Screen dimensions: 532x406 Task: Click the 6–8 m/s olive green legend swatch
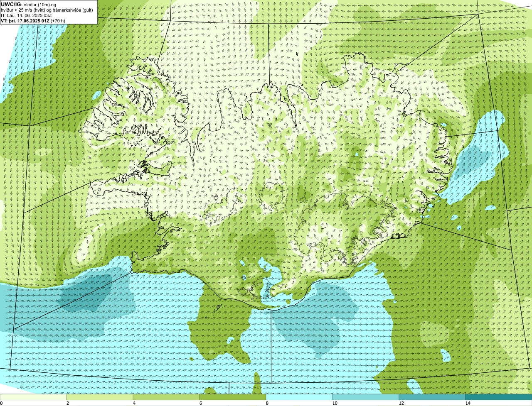[233, 397]
